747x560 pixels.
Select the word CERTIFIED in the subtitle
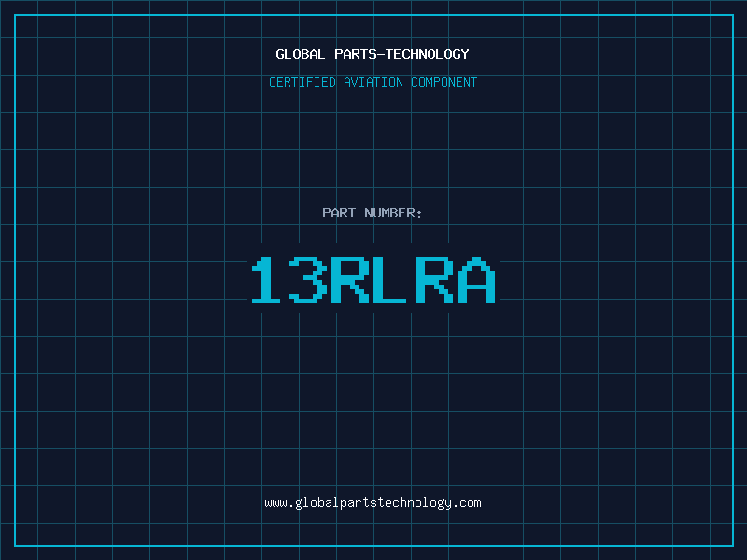(x=303, y=82)
